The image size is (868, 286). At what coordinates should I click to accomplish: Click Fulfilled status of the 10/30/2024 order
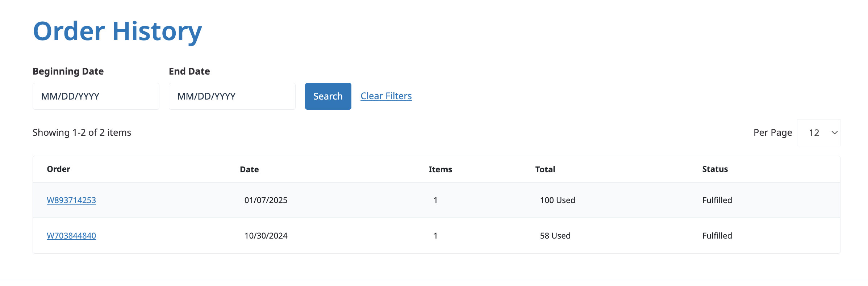(717, 236)
